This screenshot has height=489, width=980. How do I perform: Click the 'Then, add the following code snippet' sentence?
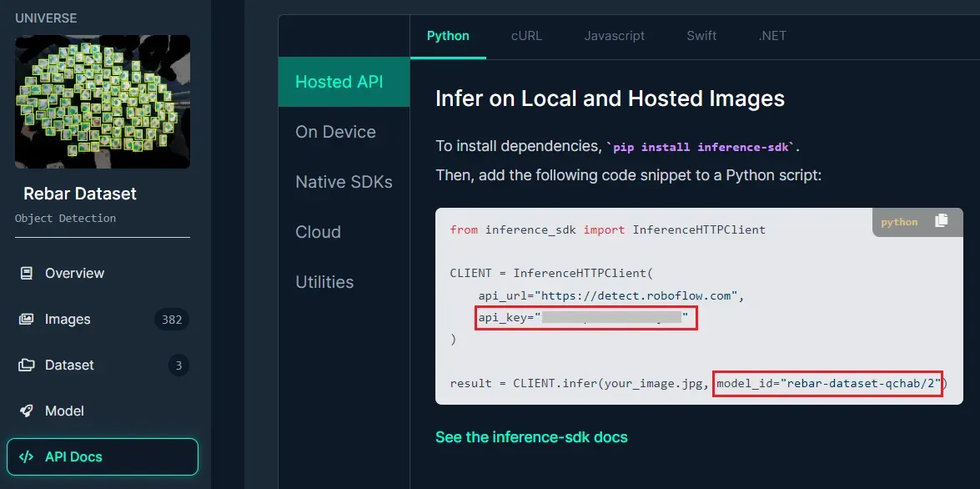628,176
